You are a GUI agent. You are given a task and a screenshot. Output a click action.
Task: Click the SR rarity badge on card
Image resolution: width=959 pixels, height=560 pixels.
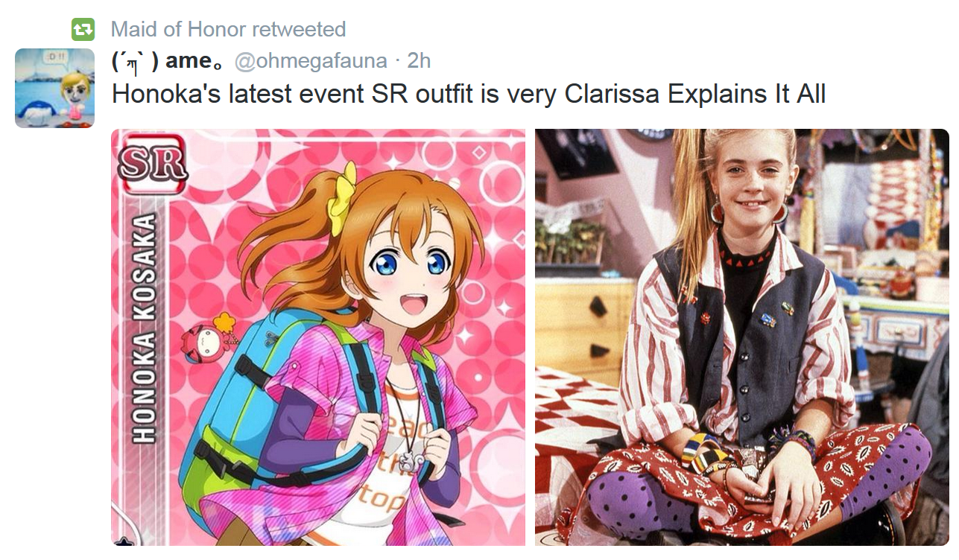151,165
